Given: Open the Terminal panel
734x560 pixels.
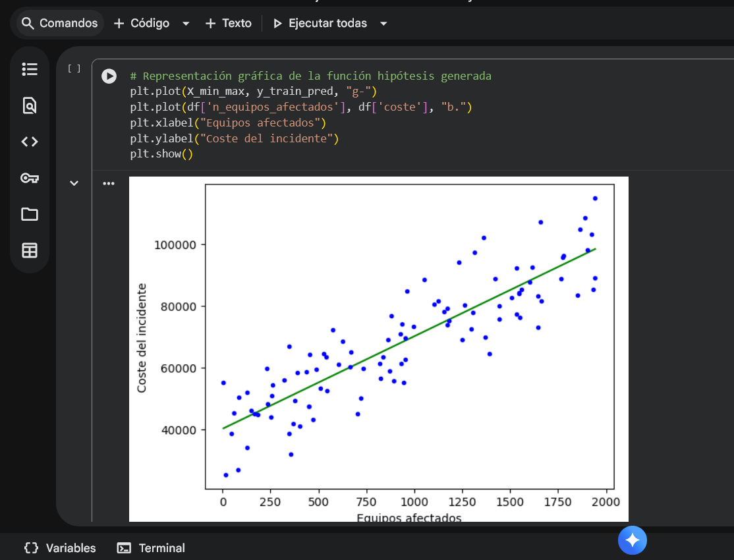Looking at the screenshot, I should point(151,548).
